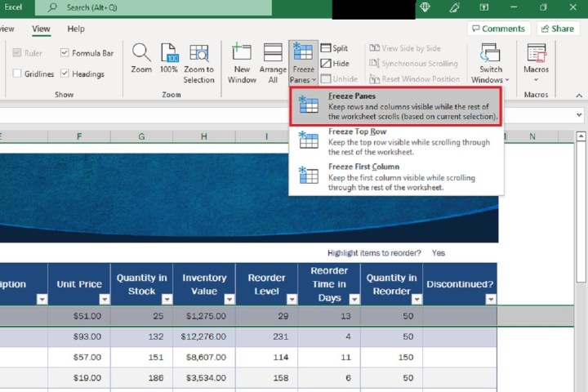Click the Arrange All icon

coord(273,54)
